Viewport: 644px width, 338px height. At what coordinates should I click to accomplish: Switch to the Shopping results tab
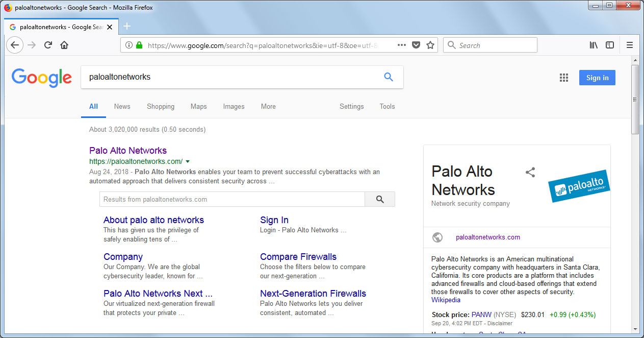[161, 106]
